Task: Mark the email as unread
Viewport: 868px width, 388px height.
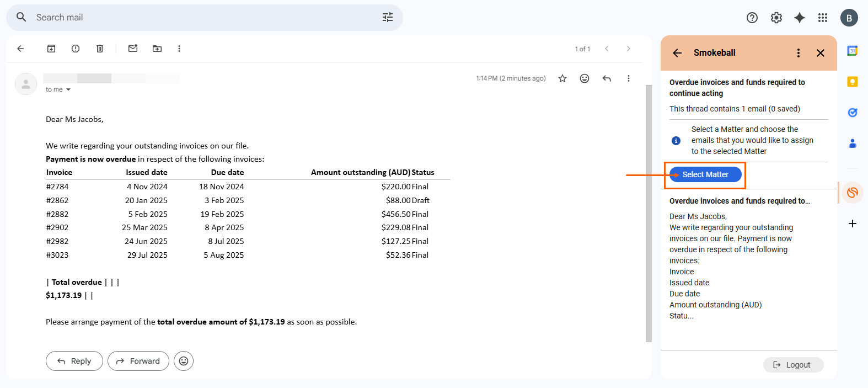Action: click(x=133, y=49)
